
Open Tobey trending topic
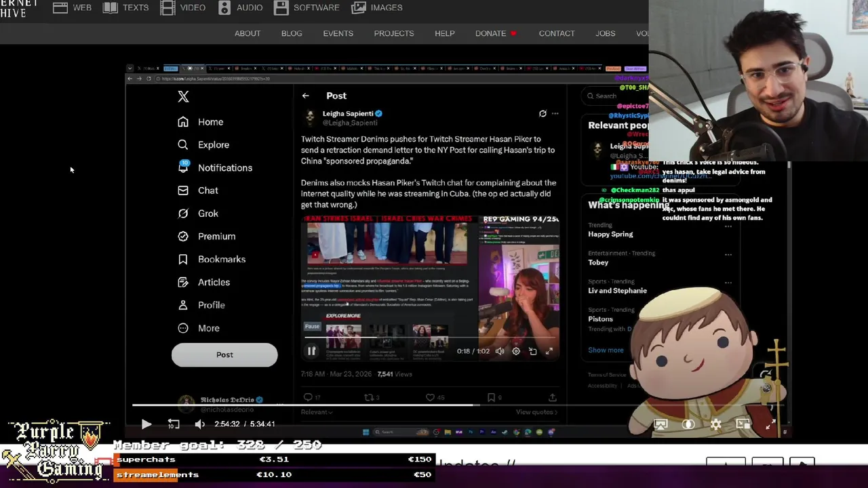pos(598,263)
